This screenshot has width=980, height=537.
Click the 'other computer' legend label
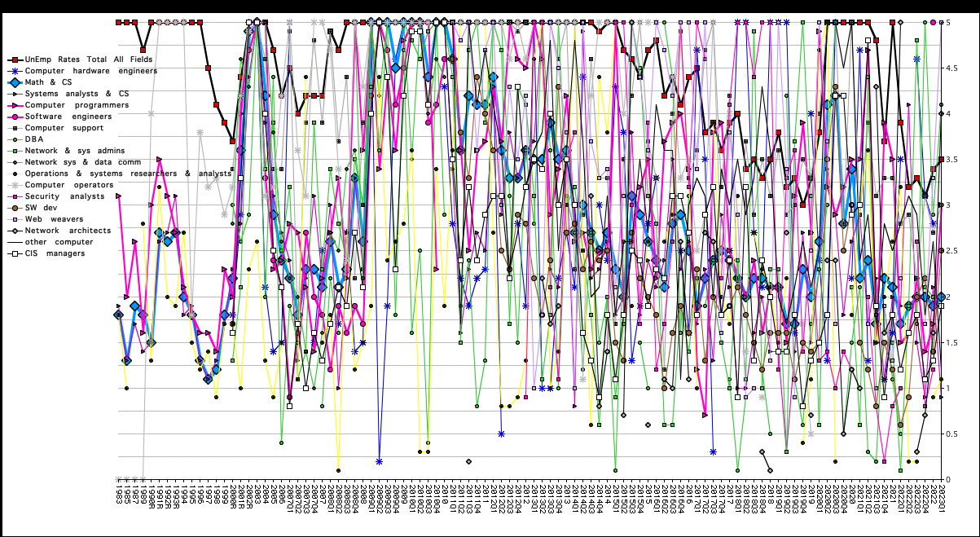[59, 242]
